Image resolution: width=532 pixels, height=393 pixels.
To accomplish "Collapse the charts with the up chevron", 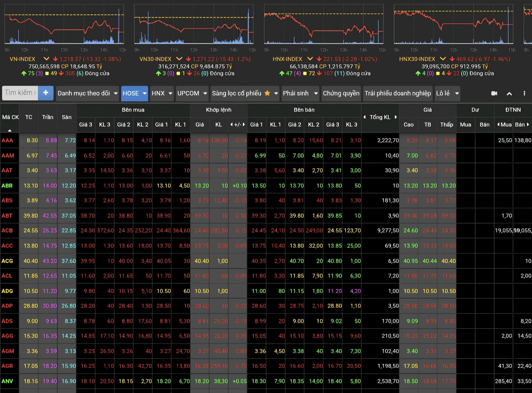I will click(509, 94).
